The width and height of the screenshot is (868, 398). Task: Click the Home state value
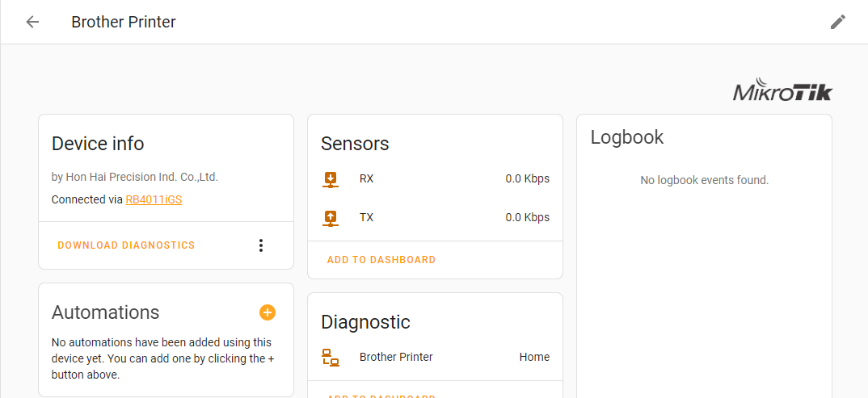click(534, 357)
